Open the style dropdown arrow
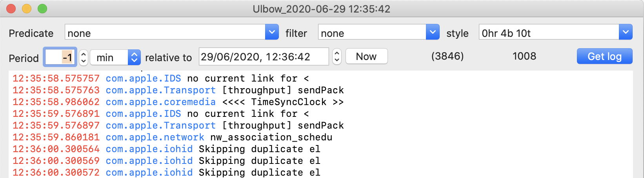The width and height of the screenshot is (644, 178). click(x=626, y=32)
